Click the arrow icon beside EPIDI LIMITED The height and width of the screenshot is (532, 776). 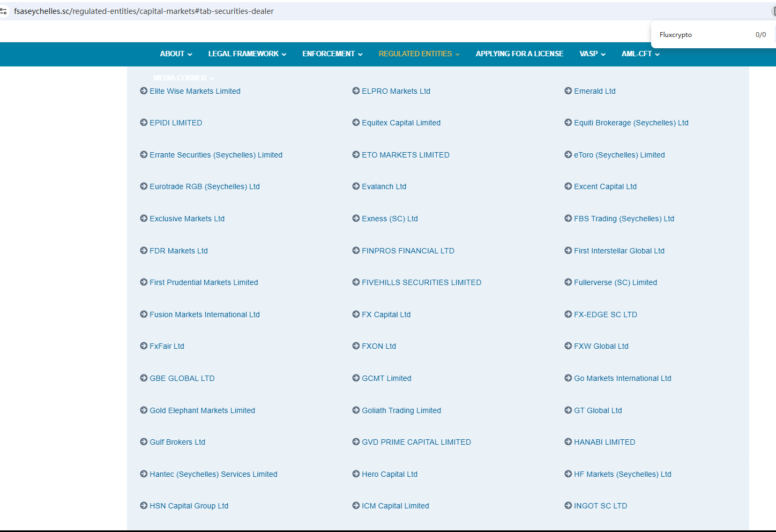tap(144, 123)
